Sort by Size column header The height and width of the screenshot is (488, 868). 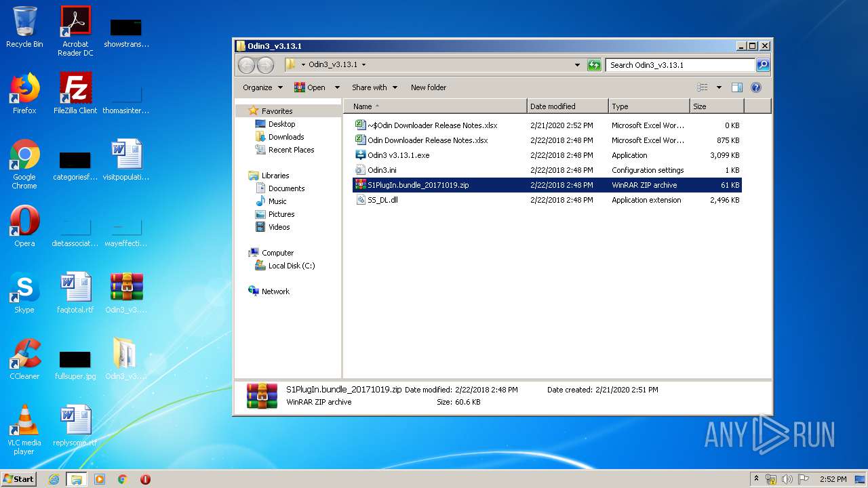point(717,106)
